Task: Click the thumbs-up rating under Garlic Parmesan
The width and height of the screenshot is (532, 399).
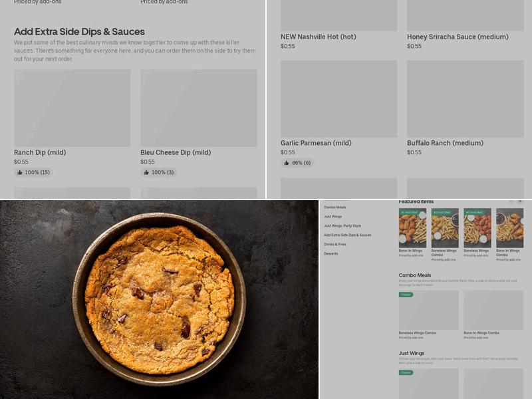Action: pos(297,163)
